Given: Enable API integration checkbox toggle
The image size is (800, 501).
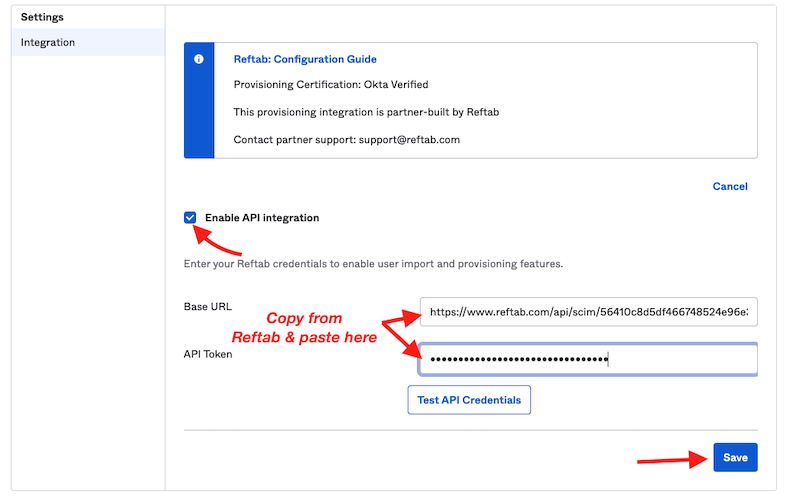Looking at the screenshot, I should [190, 217].
